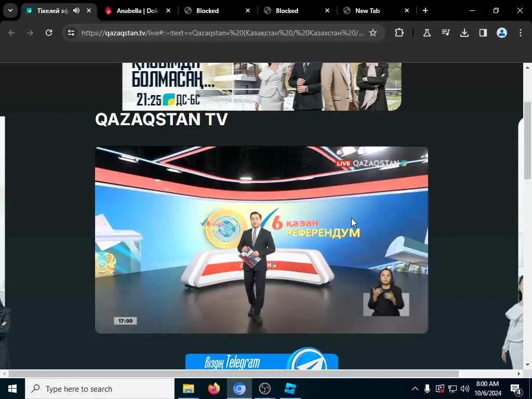
Task: Click the Type here to search box
Action: click(x=100, y=389)
